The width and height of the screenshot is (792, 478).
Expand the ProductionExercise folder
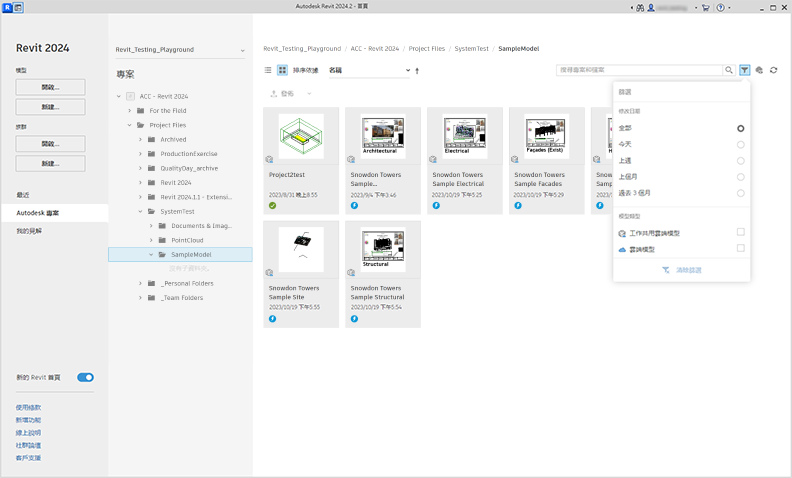[x=140, y=154]
